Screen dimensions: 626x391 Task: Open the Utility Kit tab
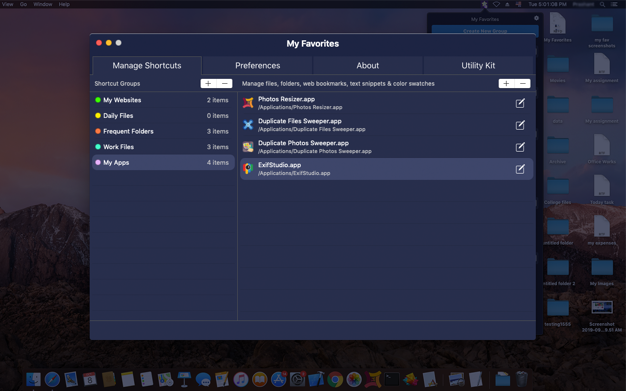click(x=478, y=65)
